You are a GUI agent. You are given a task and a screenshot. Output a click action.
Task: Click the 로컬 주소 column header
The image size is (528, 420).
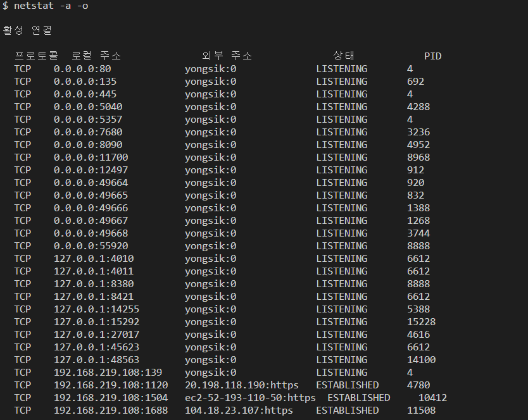(x=96, y=56)
